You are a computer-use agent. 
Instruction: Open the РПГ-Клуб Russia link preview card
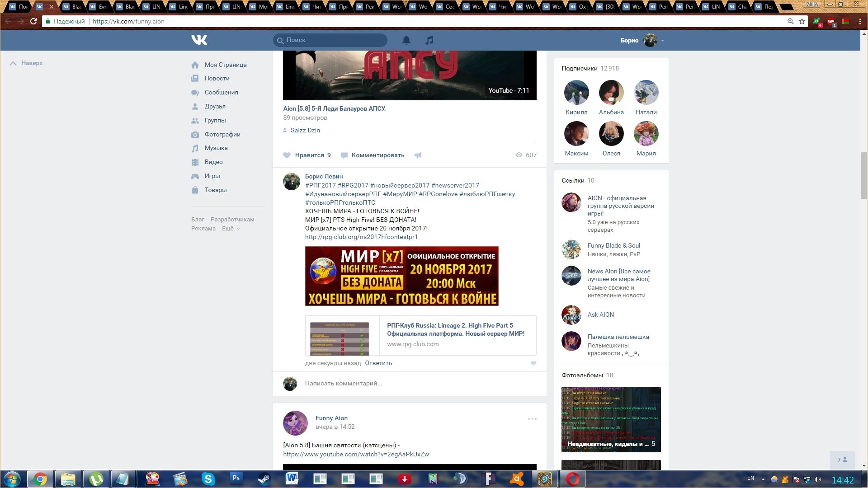(420, 335)
